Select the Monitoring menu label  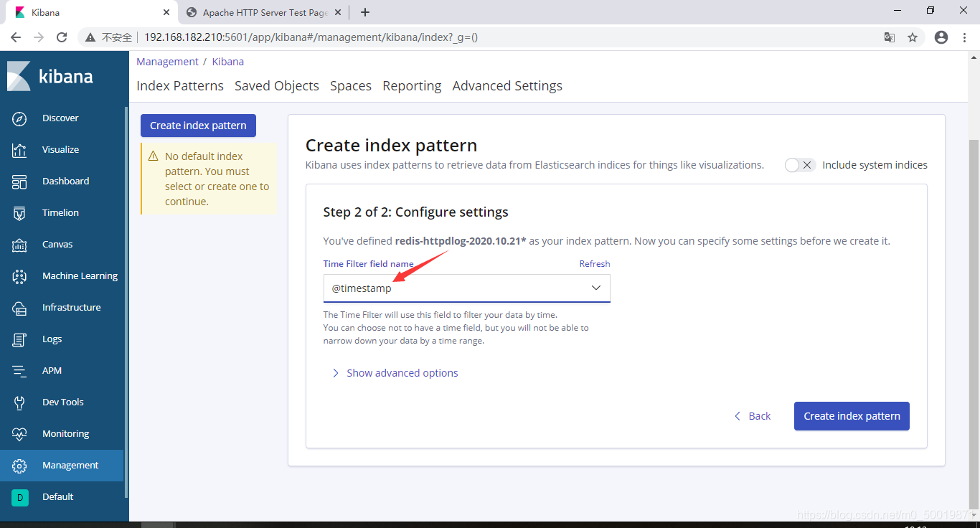(65, 434)
